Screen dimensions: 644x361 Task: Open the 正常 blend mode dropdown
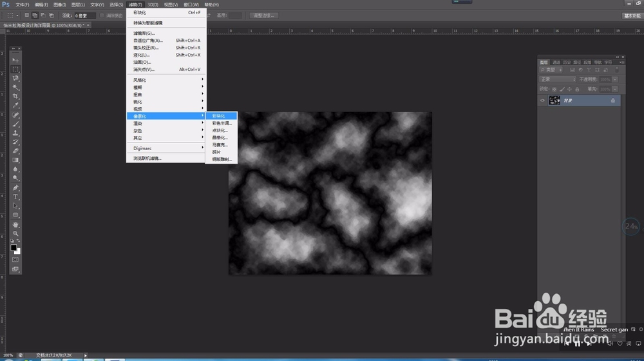(558, 79)
